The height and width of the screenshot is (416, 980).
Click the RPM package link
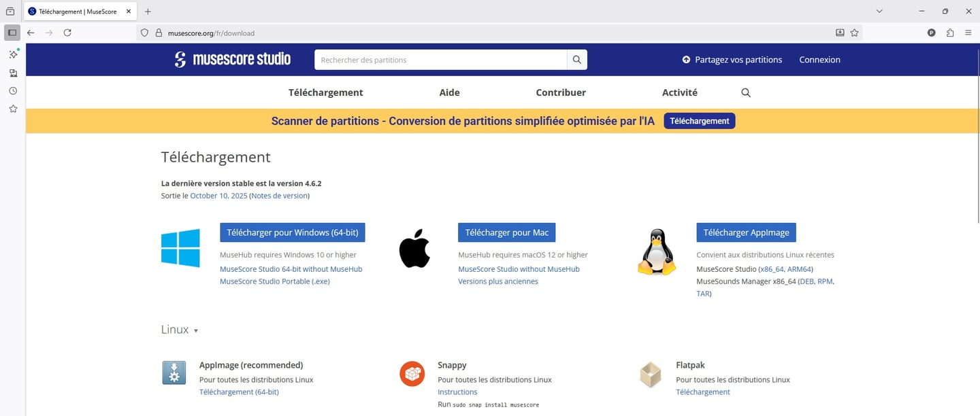[x=826, y=281]
